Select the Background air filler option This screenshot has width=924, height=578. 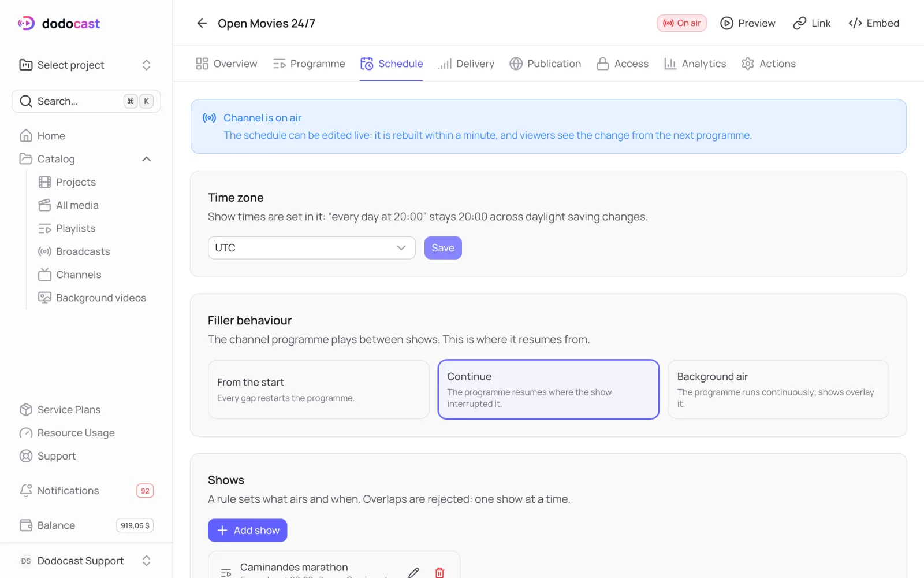(x=778, y=390)
